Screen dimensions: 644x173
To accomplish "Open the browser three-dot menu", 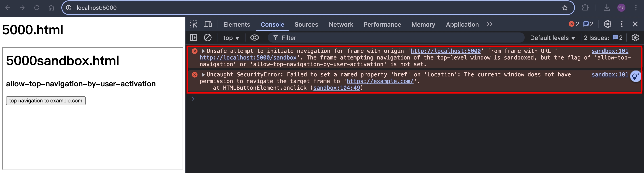I will (636, 8).
